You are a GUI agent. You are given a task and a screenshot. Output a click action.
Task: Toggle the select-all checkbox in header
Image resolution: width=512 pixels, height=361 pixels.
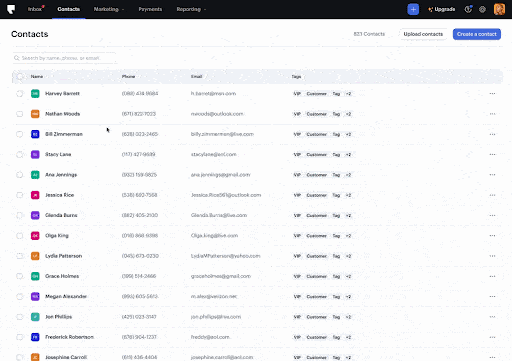click(20, 77)
